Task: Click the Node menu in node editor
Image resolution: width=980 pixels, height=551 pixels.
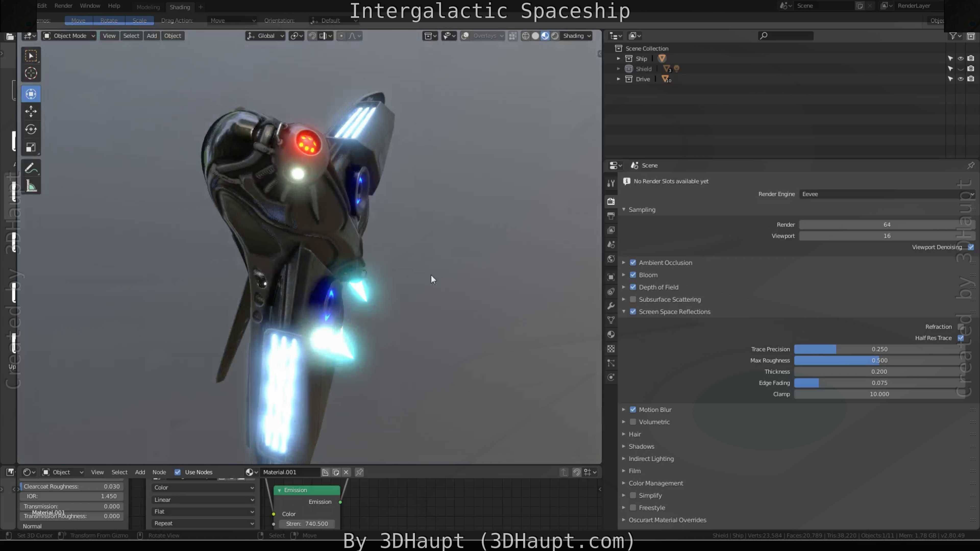Action: (x=159, y=472)
